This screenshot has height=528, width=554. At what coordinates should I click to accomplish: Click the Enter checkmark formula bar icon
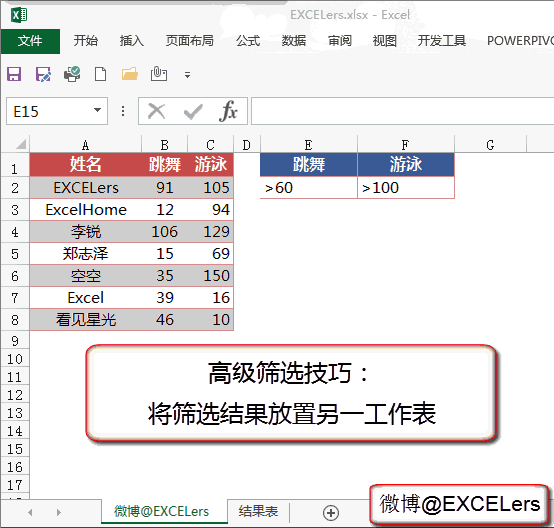(x=193, y=112)
